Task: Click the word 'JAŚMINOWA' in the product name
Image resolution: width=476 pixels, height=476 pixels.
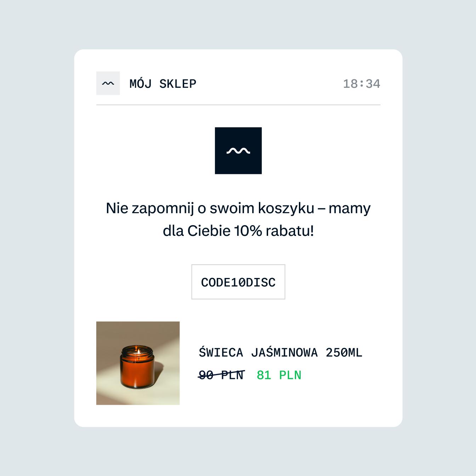Action: click(x=284, y=352)
